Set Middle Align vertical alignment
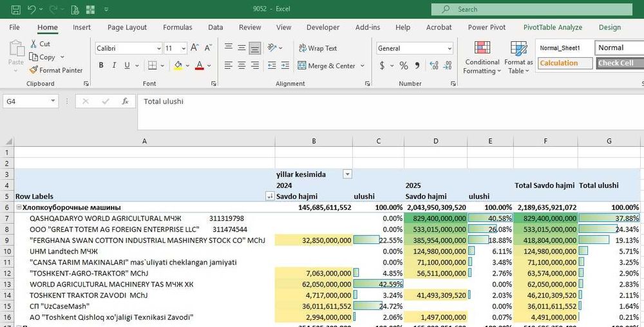Screen dimensions: 644x327 tap(242, 48)
